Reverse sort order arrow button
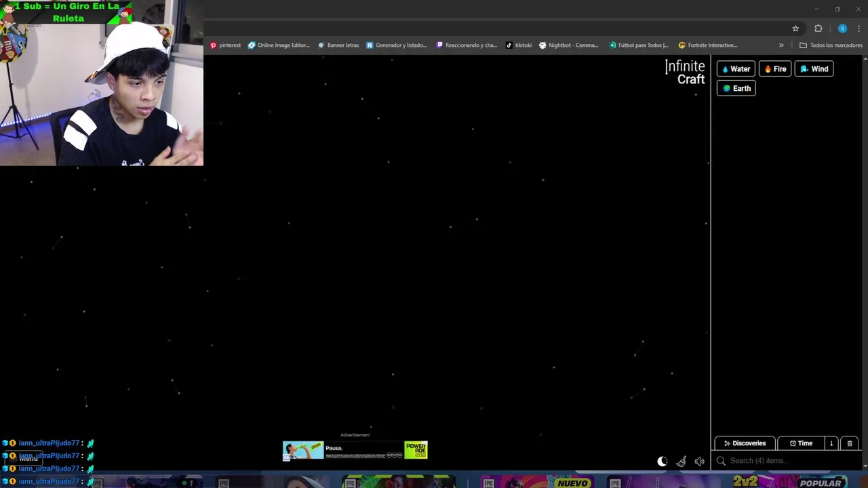The height and width of the screenshot is (488, 868). pyautogui.click(x=831, y=443)
